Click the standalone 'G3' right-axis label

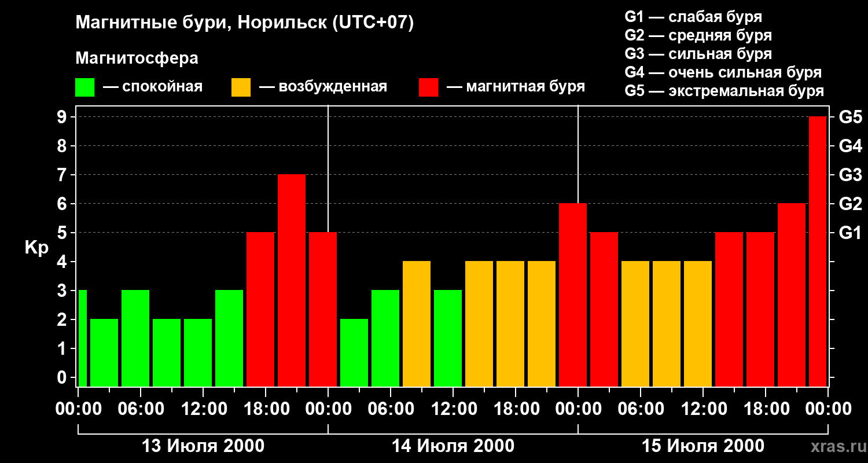click(850, 175)
